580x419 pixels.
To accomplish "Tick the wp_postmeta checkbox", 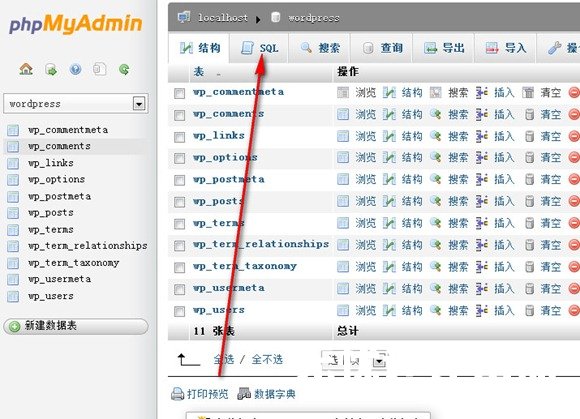I will 179,180.
